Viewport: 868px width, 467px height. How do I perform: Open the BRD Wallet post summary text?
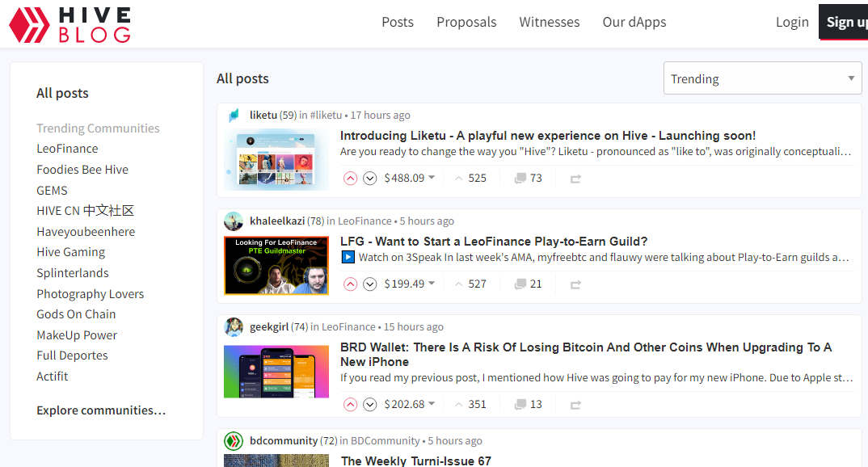(596, 378)
